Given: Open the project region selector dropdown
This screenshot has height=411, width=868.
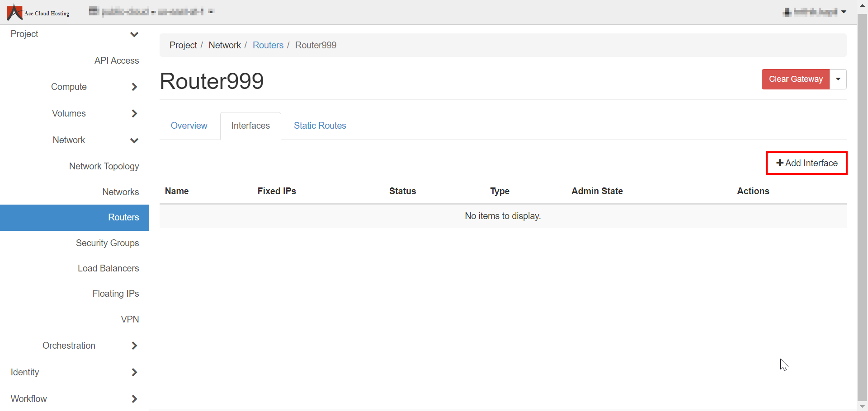Looking at the screenshot, I should coord(151,12).
